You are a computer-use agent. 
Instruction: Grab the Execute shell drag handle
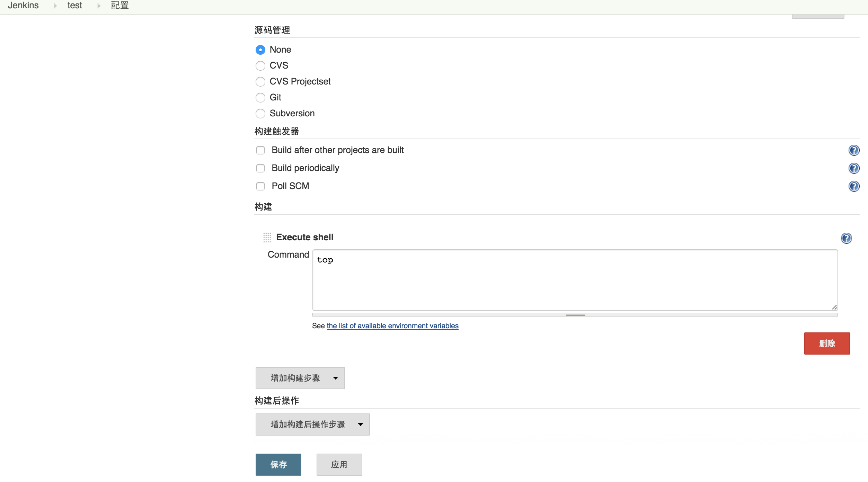[x=267, y=238]
